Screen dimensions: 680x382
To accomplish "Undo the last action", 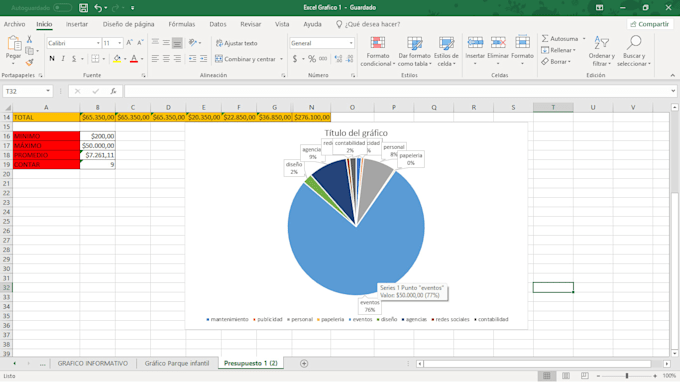I will coord(98,8).
